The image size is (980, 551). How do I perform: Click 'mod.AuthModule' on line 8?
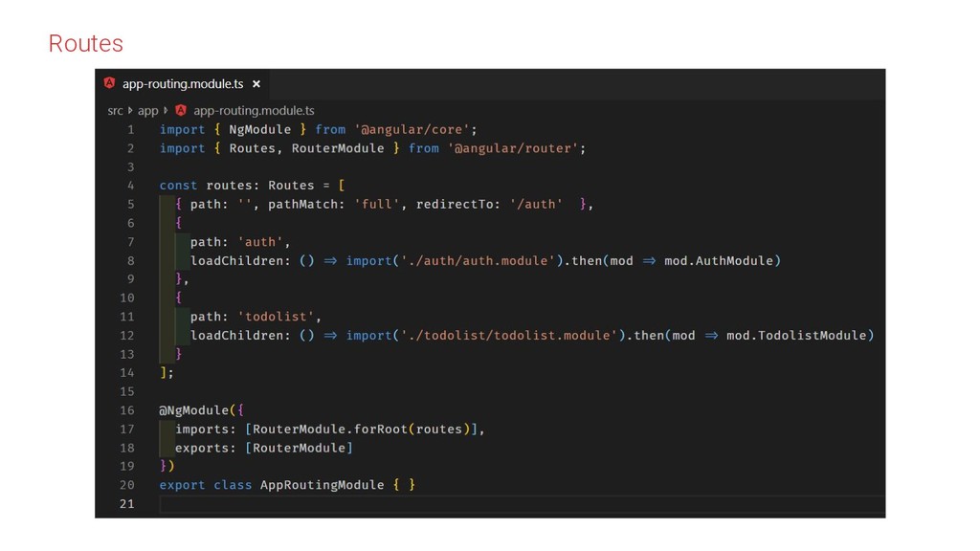[719, 260]
